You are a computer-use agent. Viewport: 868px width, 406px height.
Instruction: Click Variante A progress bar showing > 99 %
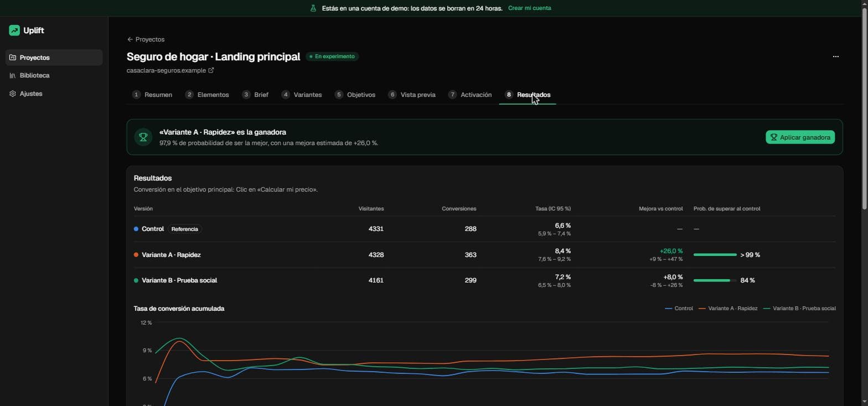click(x=715, y=255)
